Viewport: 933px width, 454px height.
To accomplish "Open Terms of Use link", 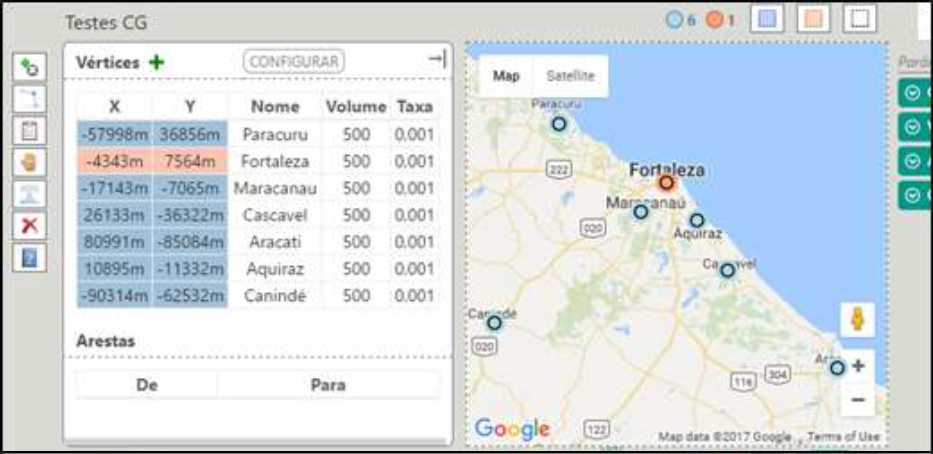I will coord(843,437).
